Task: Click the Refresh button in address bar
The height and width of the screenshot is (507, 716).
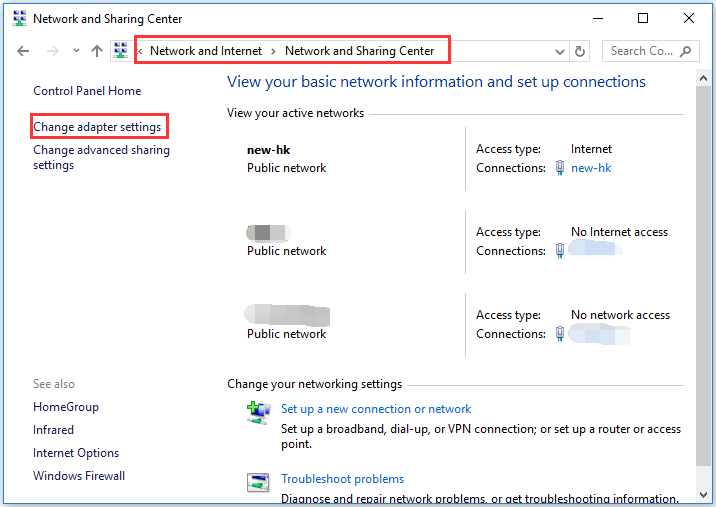Action: [x=581, y=51]
